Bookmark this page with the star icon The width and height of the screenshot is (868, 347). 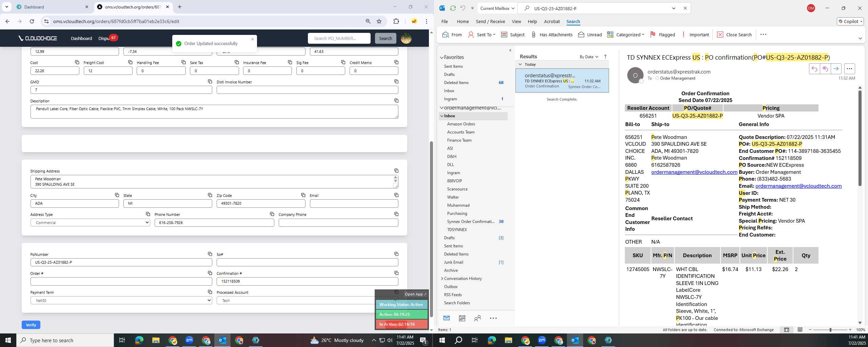click(379, 21)
